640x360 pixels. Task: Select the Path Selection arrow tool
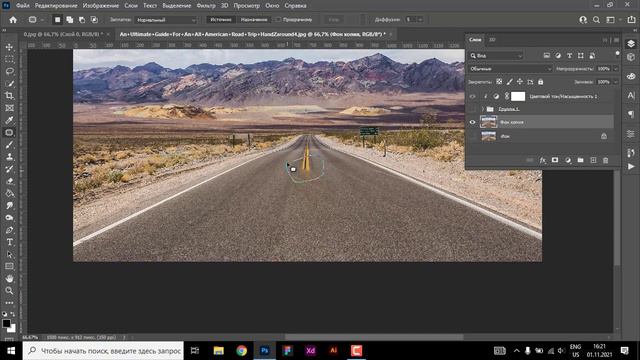pos(9,255)
